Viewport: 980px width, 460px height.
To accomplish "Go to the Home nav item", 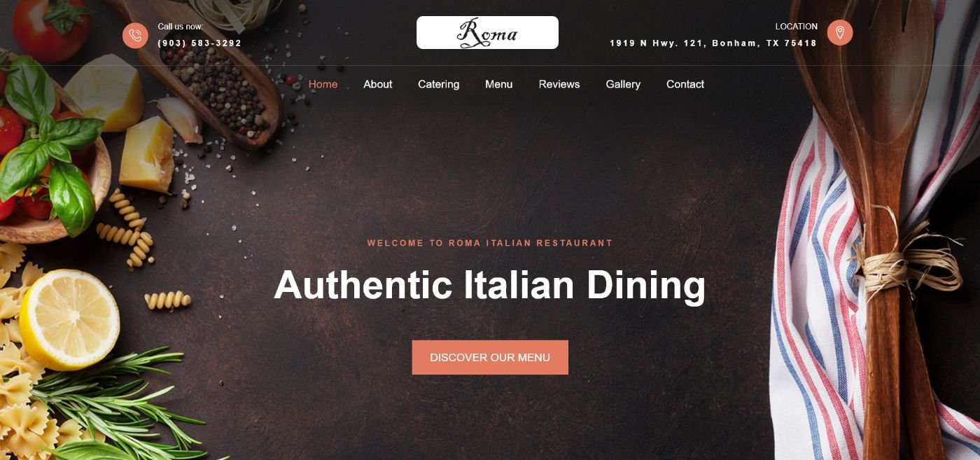I will pyautogui.click(x=323, y=84).
